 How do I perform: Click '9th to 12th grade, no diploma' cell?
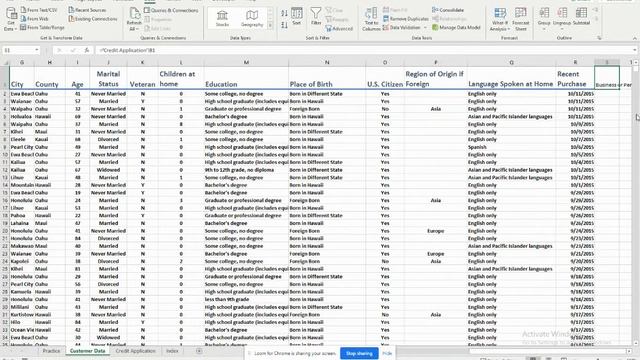246,170
